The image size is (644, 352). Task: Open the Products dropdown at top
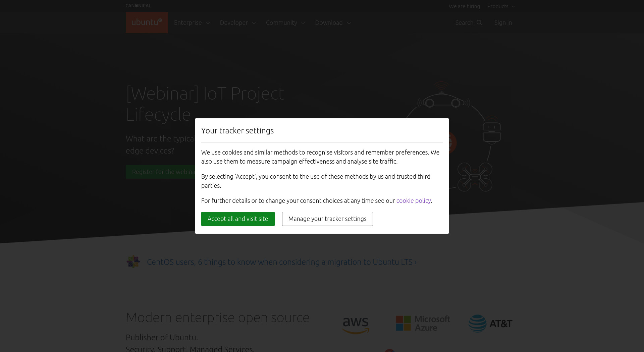[501, 6]
